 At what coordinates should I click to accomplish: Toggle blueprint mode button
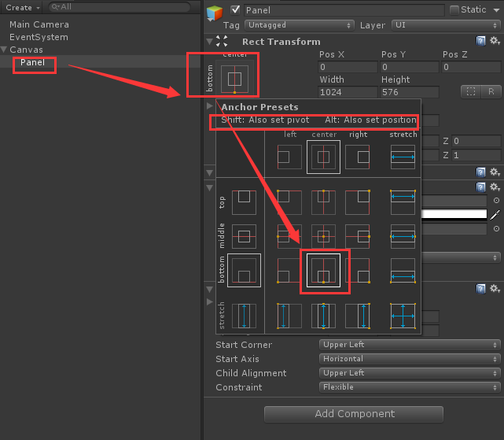pyautogui.click(x=471, y=92)
